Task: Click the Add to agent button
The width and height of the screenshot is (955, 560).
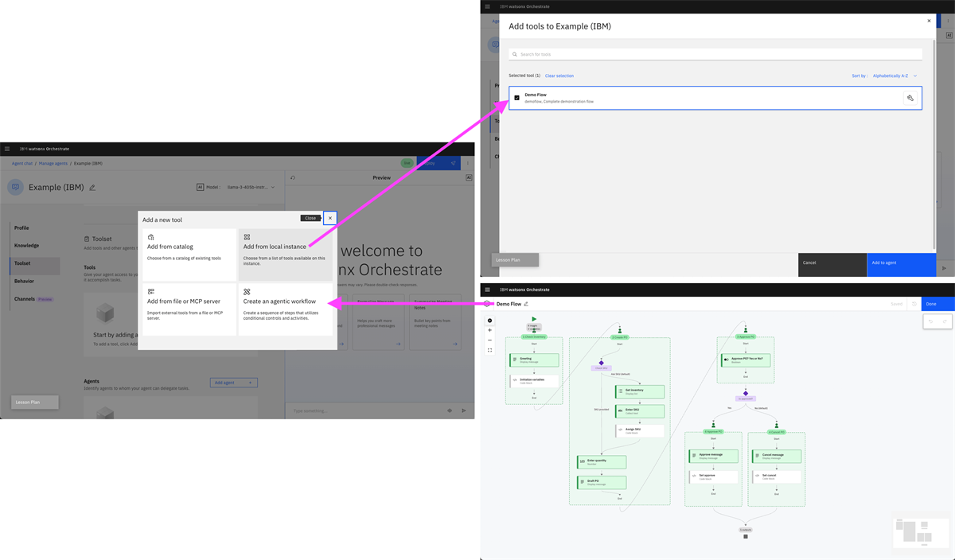Action: tap(901, 265)
